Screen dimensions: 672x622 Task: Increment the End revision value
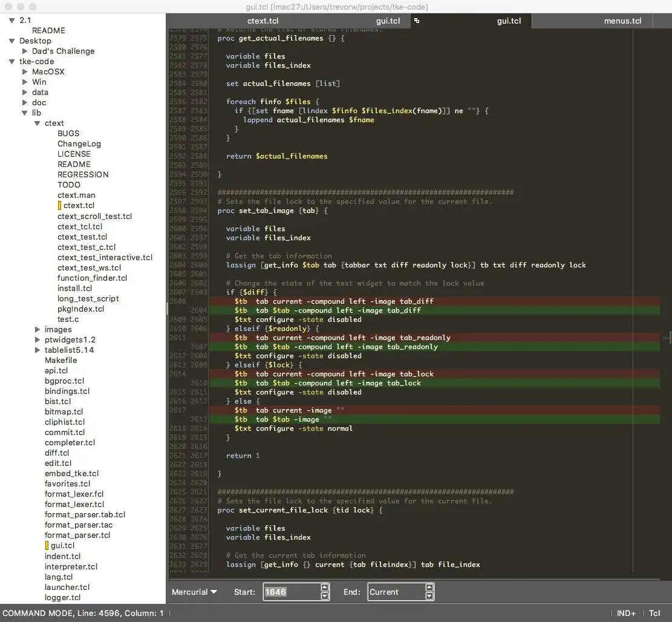pos(429,588)
